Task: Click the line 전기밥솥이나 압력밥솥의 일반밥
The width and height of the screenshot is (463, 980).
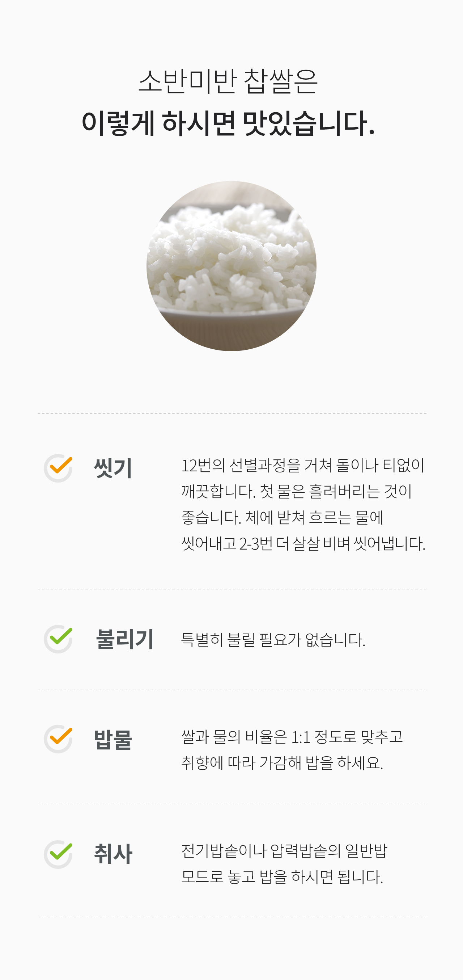Action: point(284,851)
